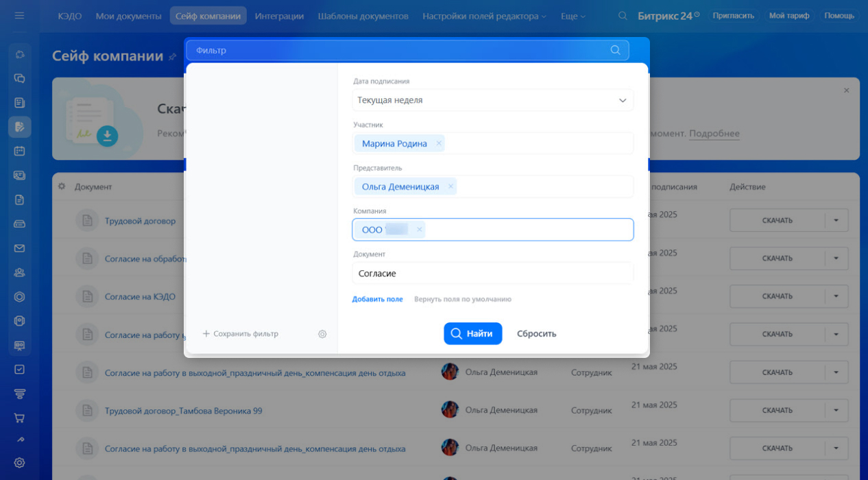Remove Марина Родина from Участник field
The width and height of the screenshot is (868, 480).
(x=439, y=143)
